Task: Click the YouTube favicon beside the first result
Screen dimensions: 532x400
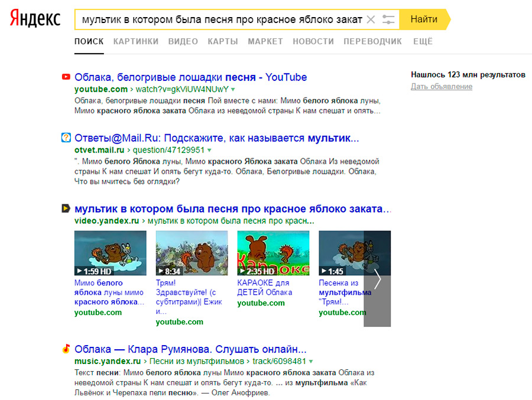Action: [x=66, y=76]
